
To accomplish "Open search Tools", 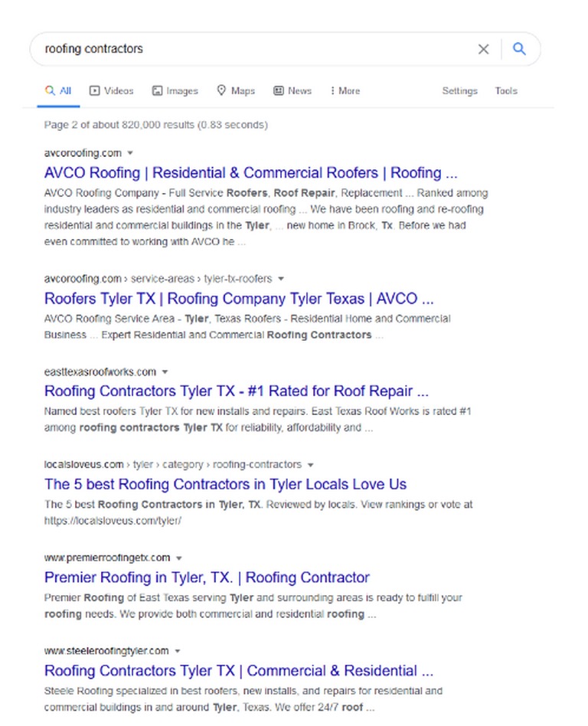I will point(505,90).
